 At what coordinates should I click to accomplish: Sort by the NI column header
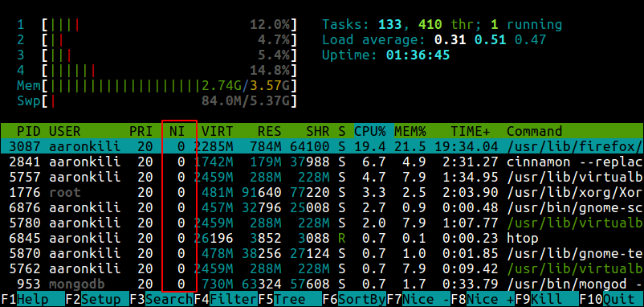[177, 132]
